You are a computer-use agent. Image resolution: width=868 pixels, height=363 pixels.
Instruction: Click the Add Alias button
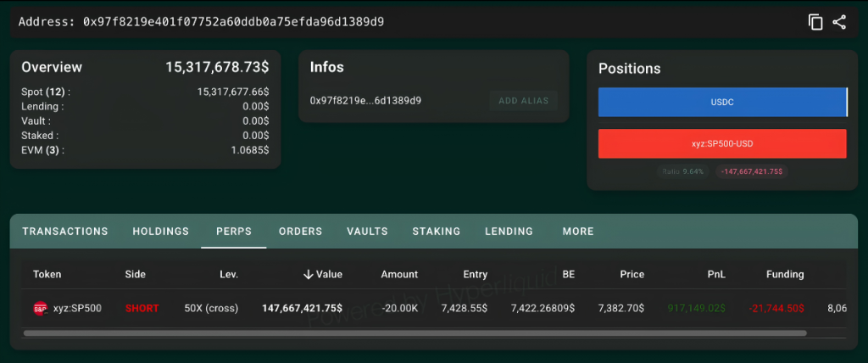click(524, 101)
